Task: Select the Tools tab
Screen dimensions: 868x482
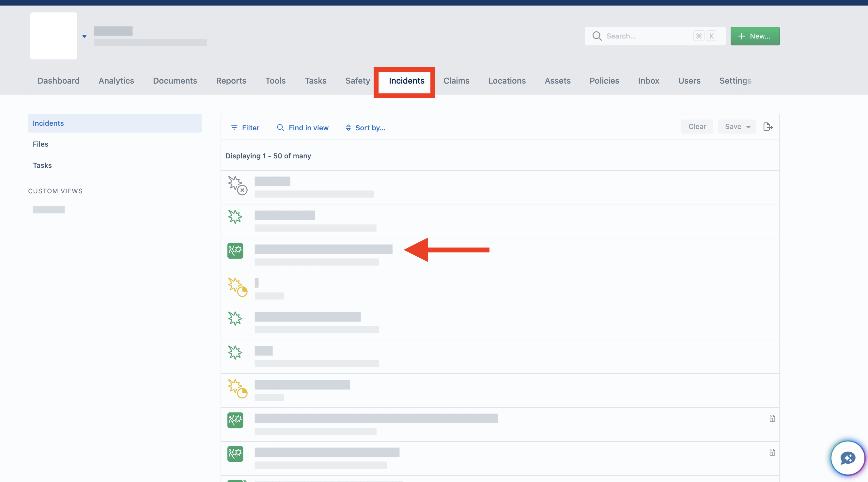Action: pos(275,81)
